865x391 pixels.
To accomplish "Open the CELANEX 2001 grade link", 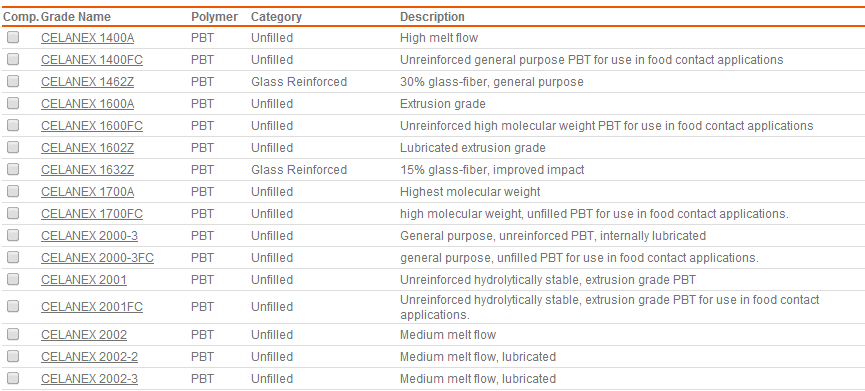I will 84,280.
